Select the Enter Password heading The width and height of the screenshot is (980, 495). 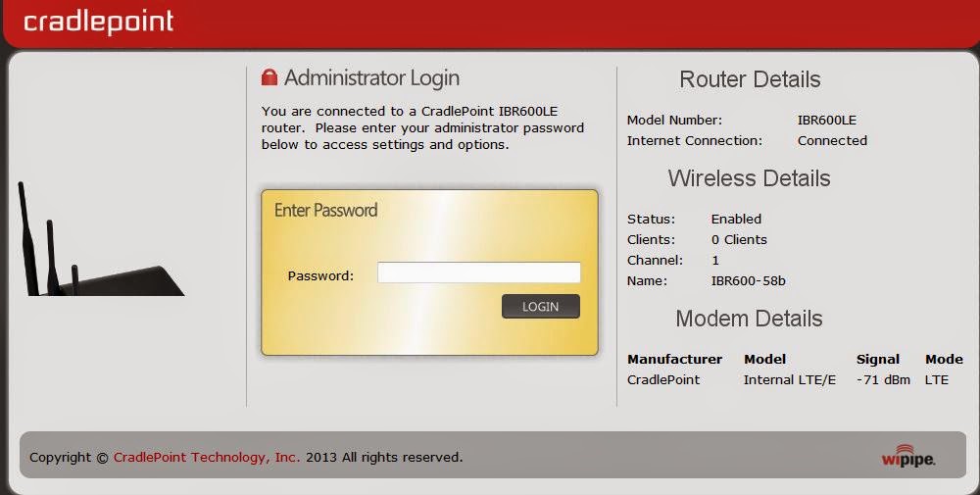[325, 210]
